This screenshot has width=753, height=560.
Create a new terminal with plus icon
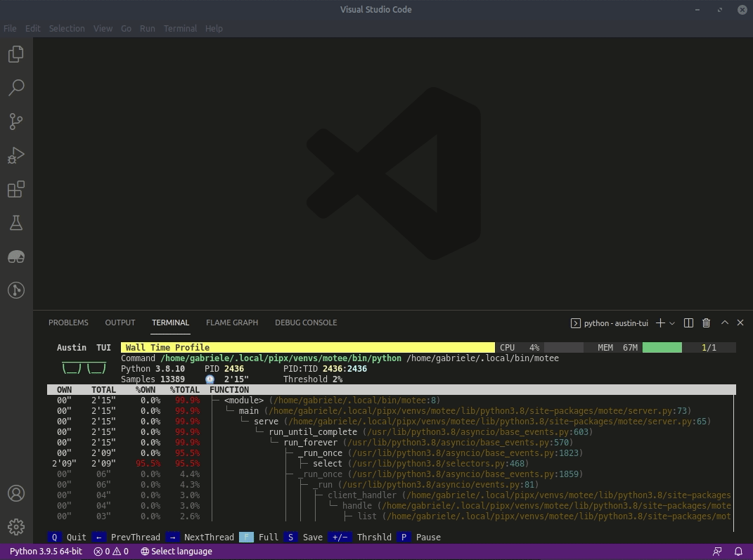pos(660,323)
